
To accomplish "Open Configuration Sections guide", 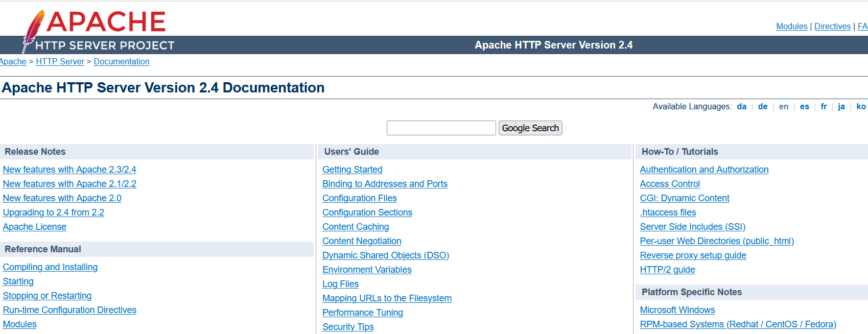I will pyautogui.click(x=367, y=212).
